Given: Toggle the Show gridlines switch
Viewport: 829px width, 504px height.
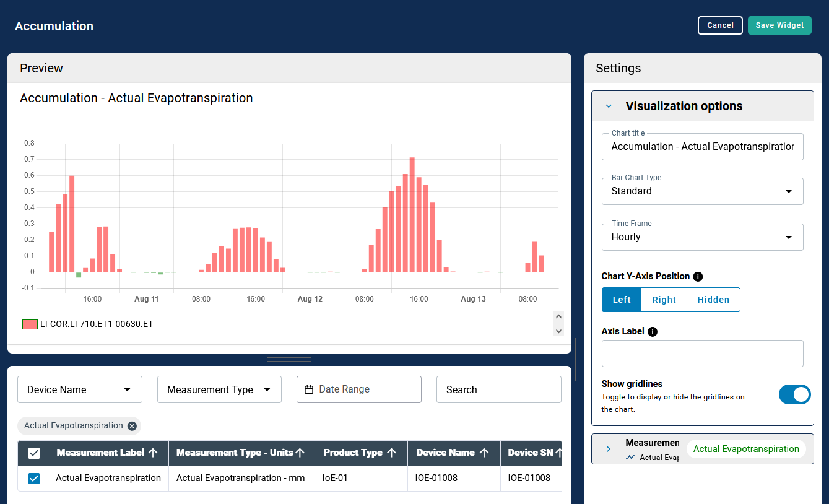Looking at the screenshot, I should tap(794, 394).
